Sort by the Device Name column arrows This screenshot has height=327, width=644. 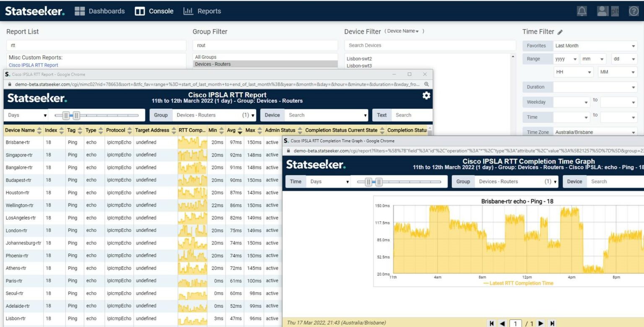(x=39, y=130)
